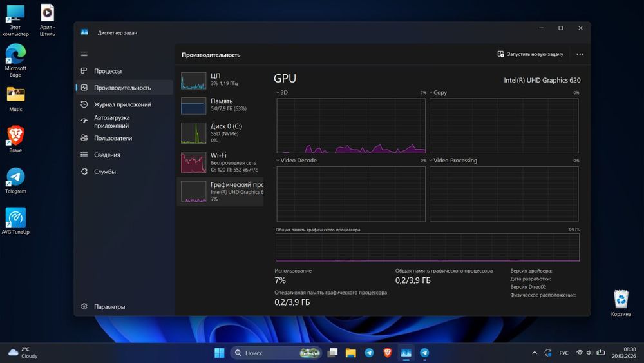The width and height of the screenshot is (644, 363).
Task: Open the Video Processing engine dropdown
Action: coord(453,161)
